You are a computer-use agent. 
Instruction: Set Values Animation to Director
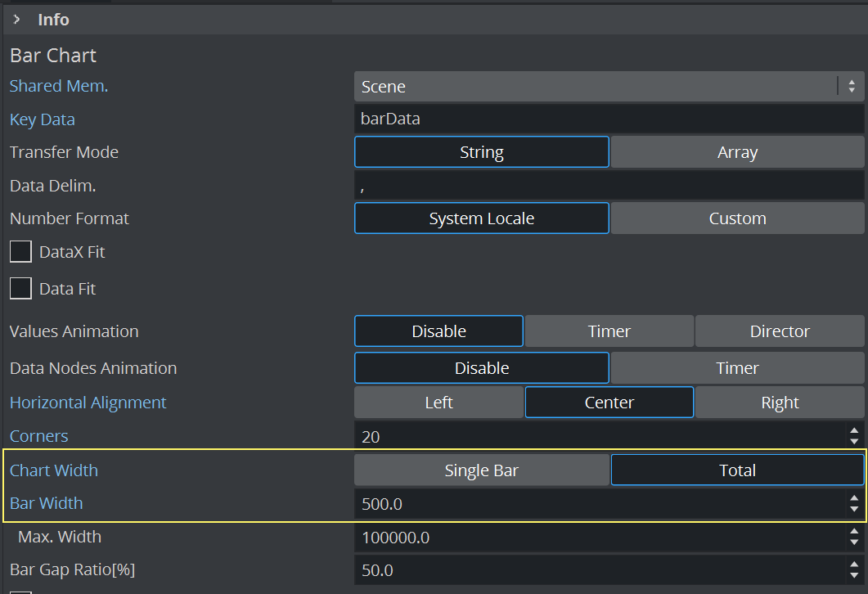780,331
